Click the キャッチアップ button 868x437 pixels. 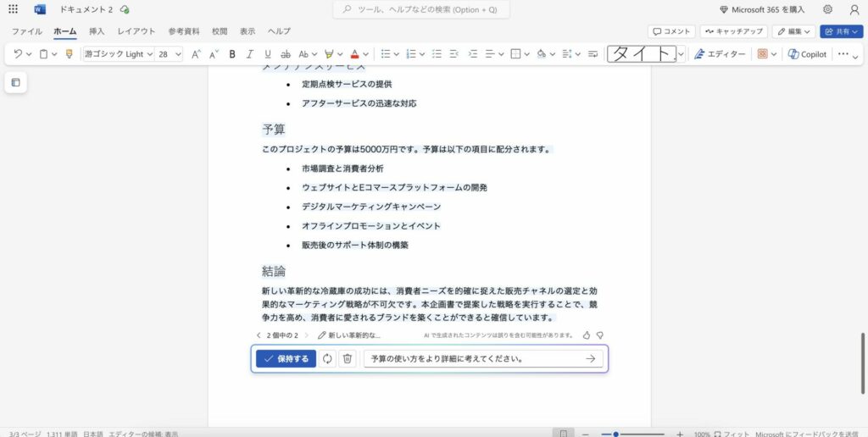733,31
